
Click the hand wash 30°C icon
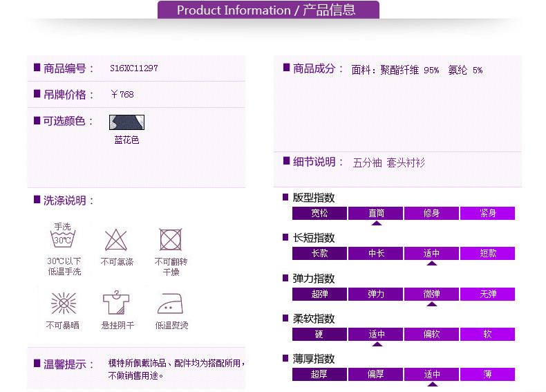point(63,237)
